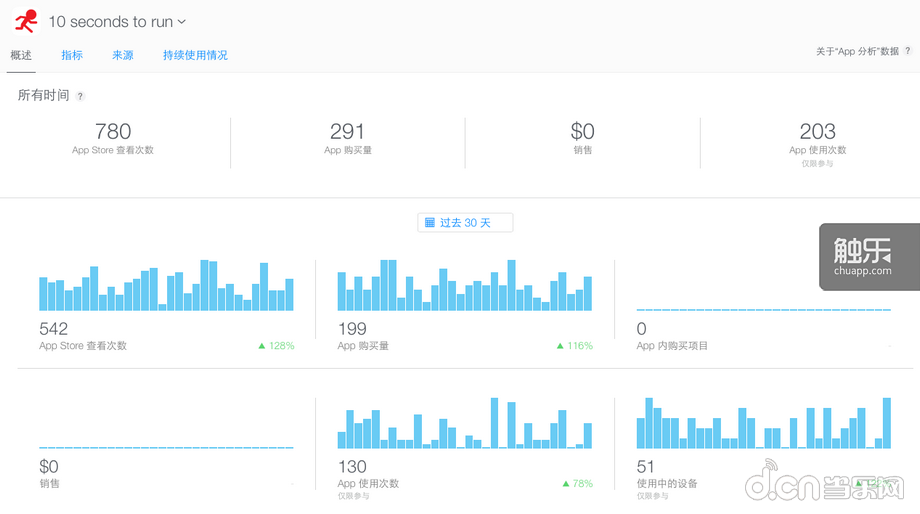Image resolution: width=920 pixels, height=514 pixels.
Task: Open the 过去 30 天 date range picker
Action: (x=465, y=223)
